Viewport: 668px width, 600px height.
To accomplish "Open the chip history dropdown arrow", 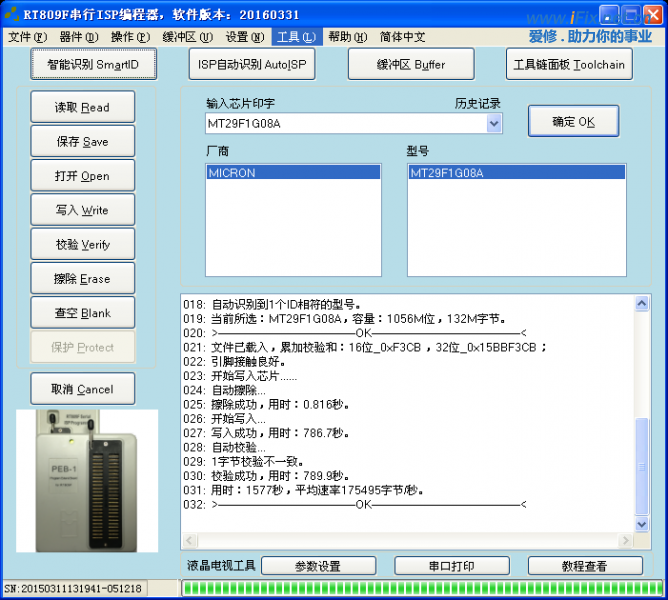I will point(494,123).
